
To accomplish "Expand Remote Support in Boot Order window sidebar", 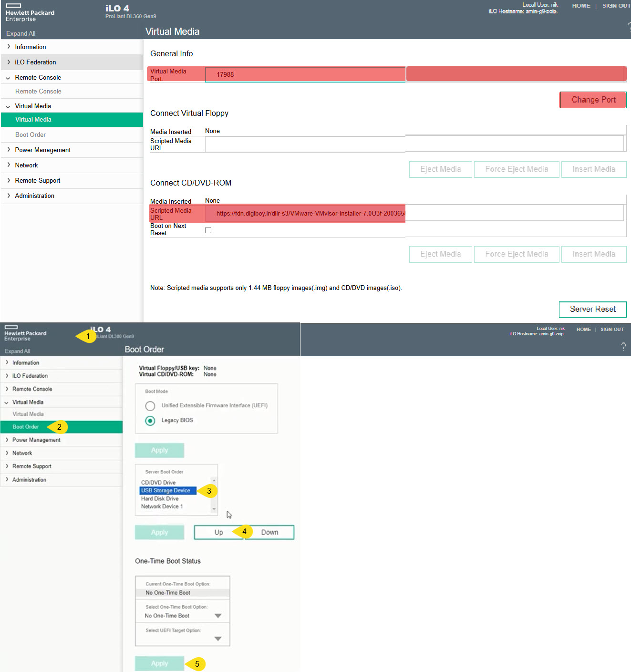I will [7, 466].
